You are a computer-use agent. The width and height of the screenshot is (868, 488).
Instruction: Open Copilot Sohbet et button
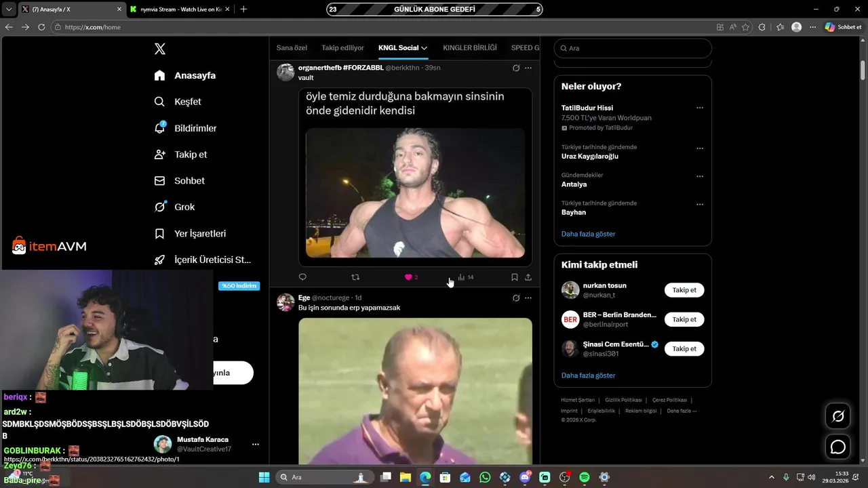click(844, 27)
